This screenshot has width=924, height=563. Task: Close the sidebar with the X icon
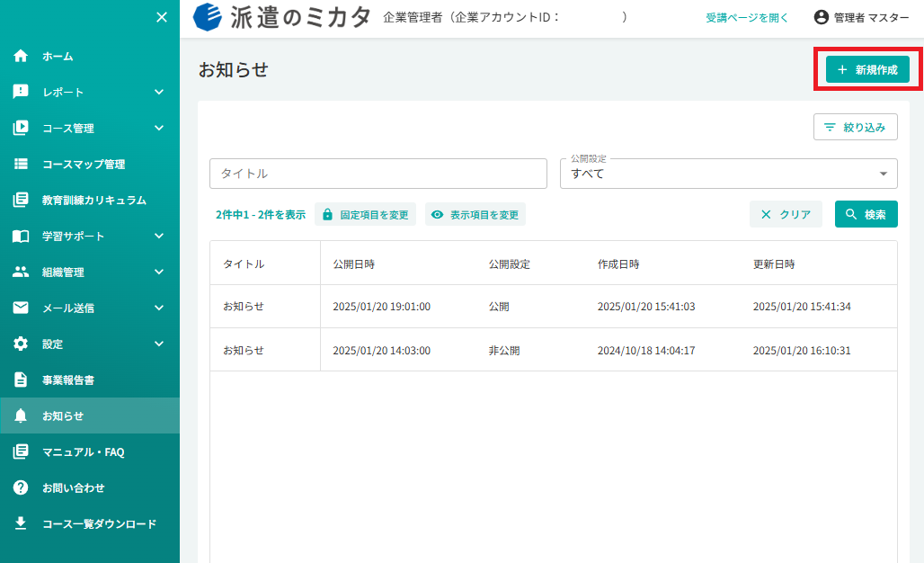(162, 18)
